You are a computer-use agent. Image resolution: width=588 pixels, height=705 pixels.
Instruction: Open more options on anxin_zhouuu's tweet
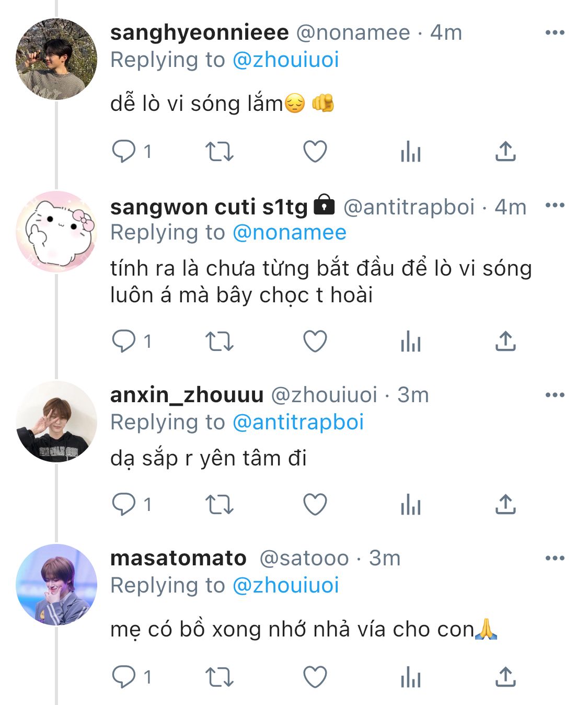(555, 395)
